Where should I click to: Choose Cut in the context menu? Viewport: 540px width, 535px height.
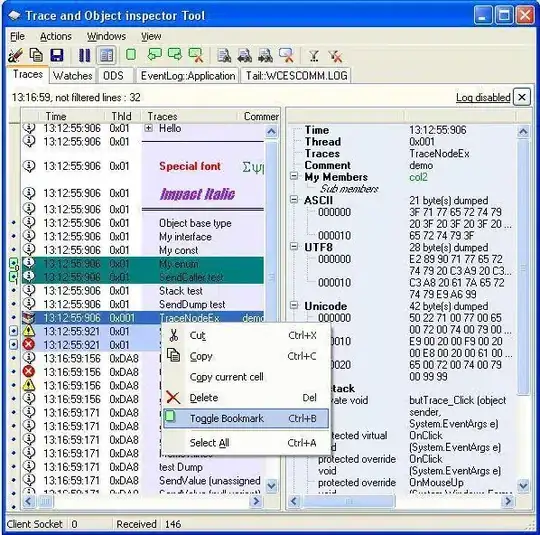(x=246, y=335)
